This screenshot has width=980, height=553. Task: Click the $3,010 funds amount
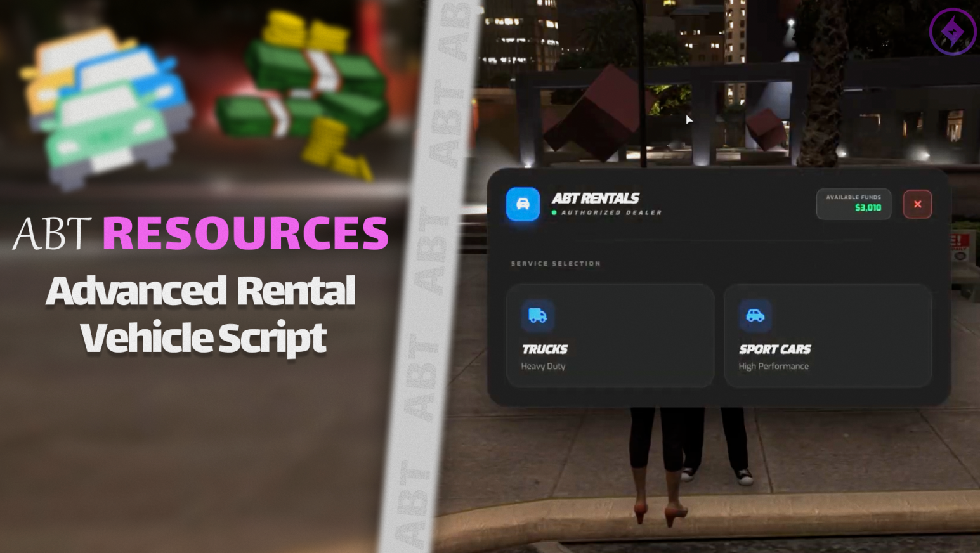(868, 208)
